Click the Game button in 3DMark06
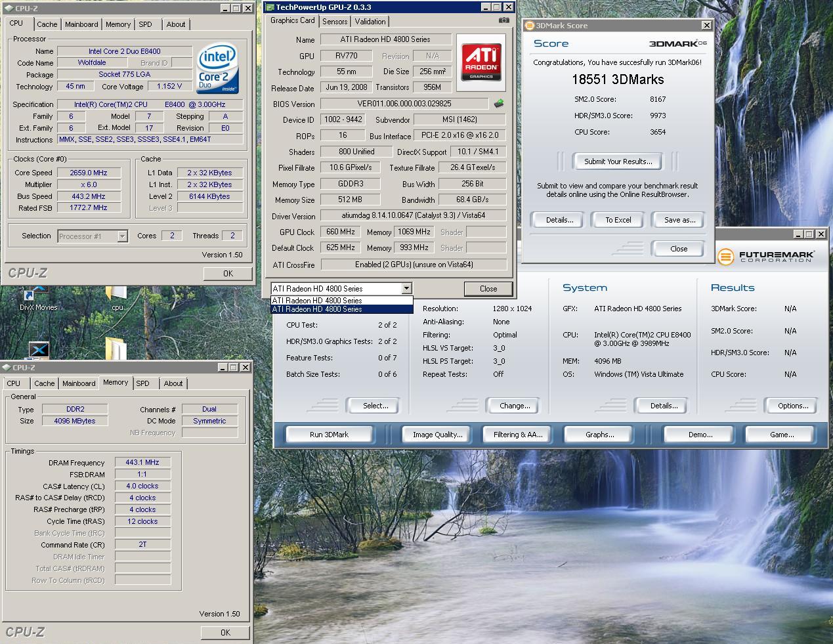 click(x=781, y=435)
